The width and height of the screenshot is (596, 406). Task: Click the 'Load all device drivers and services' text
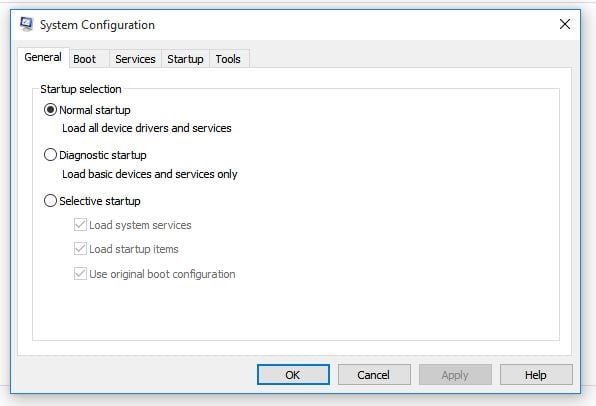(x=147, y=128)
